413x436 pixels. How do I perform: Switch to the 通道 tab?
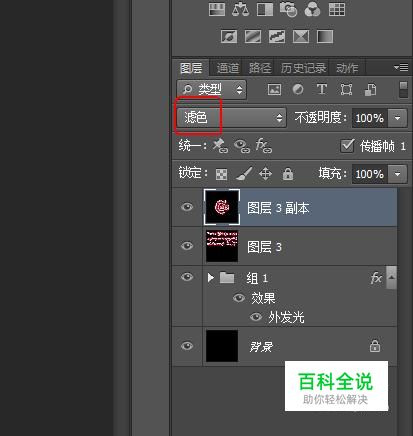click(228, 68)
